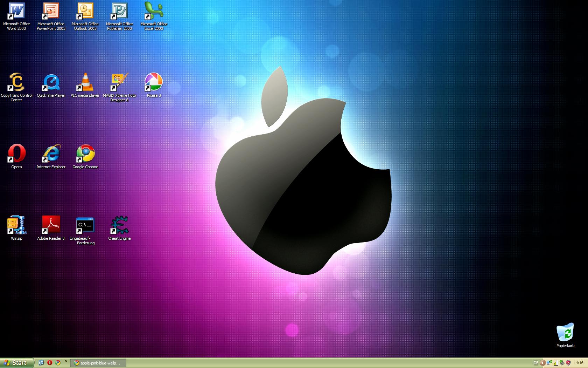Select the Microsoft Office Outlook 2003 icon
This screenshot has width=588, height=368.
pyautogui.click(x=85, y=16)
